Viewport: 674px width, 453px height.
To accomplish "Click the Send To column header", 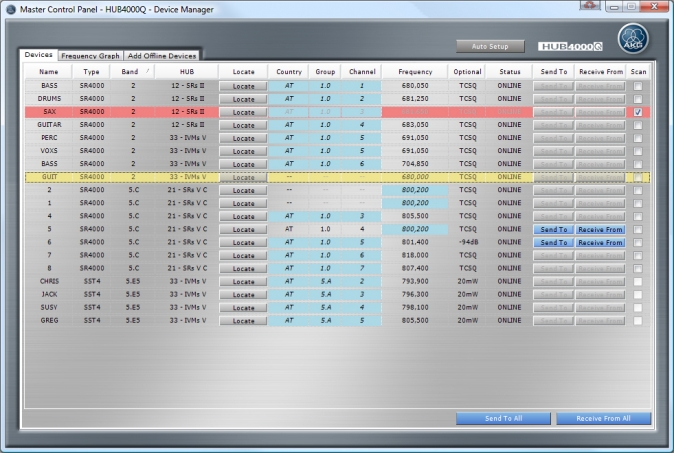I will click(x=554, y=72).
